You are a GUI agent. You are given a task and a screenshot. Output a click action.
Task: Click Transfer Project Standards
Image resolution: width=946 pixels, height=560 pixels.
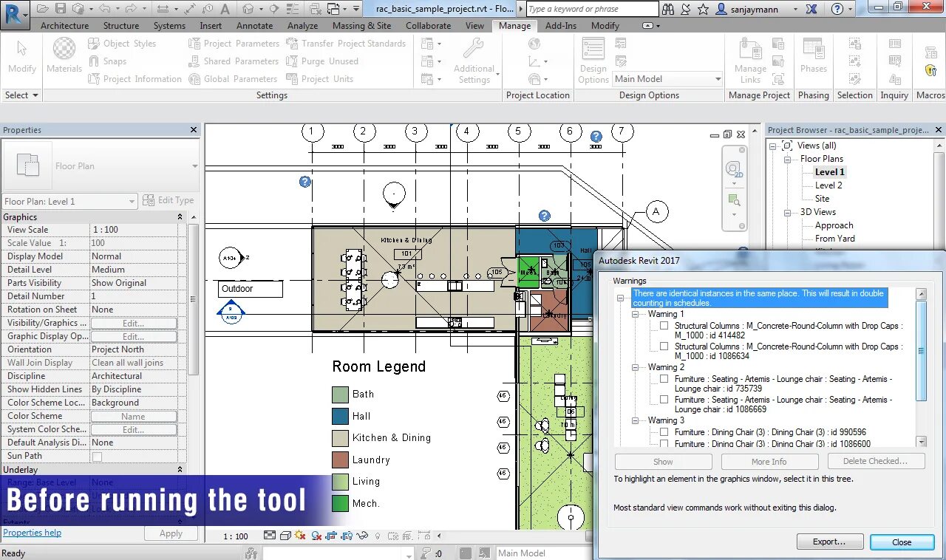[345, 44]
